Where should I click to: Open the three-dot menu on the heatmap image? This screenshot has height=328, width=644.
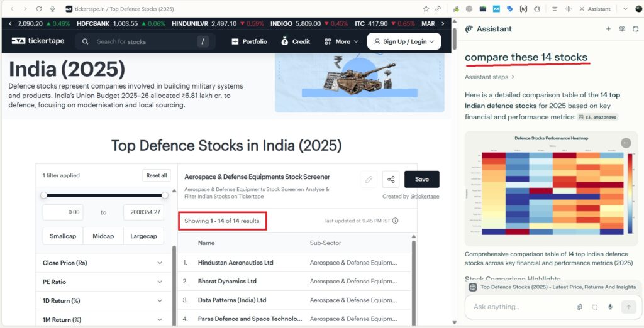coord(625,143)
